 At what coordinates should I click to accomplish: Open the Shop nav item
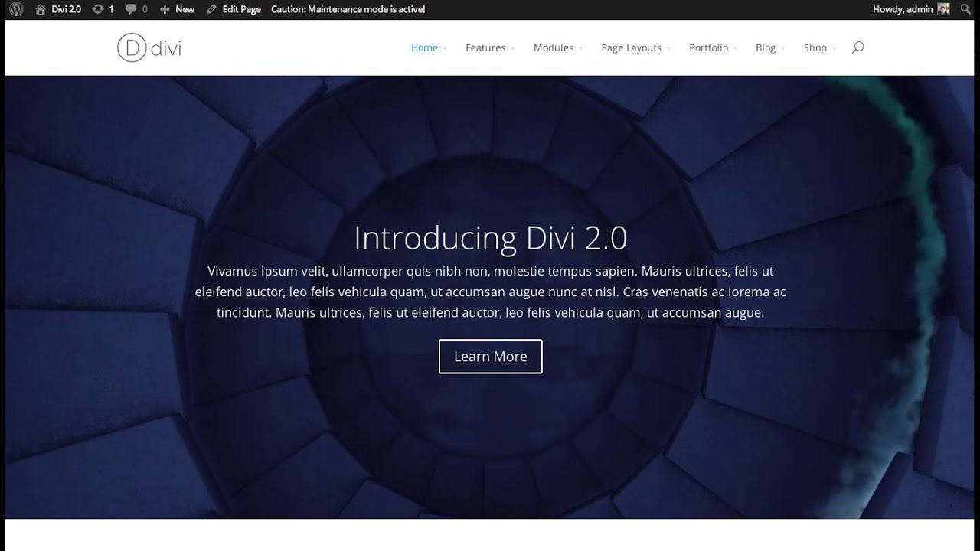coord(815,47)
